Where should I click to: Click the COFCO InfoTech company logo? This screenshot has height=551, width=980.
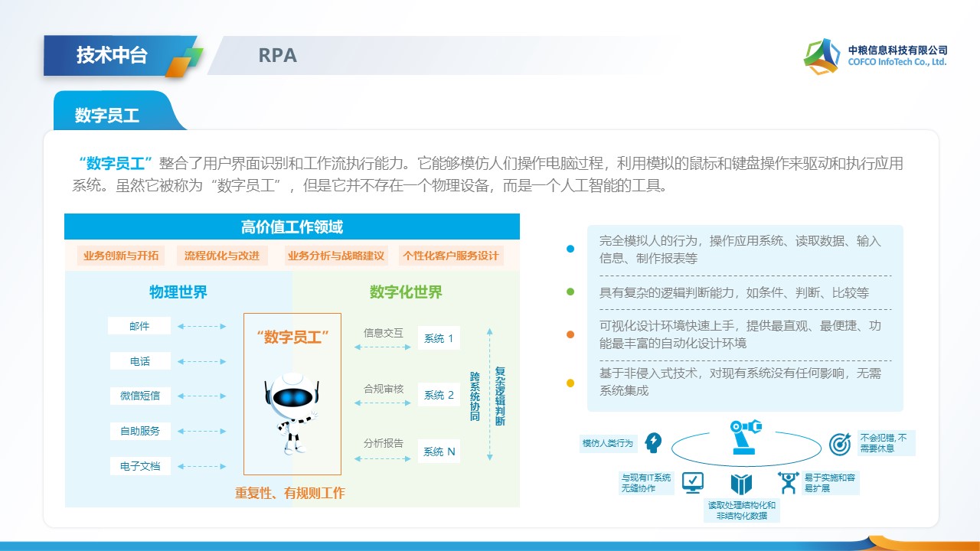[x=821, y=56]
